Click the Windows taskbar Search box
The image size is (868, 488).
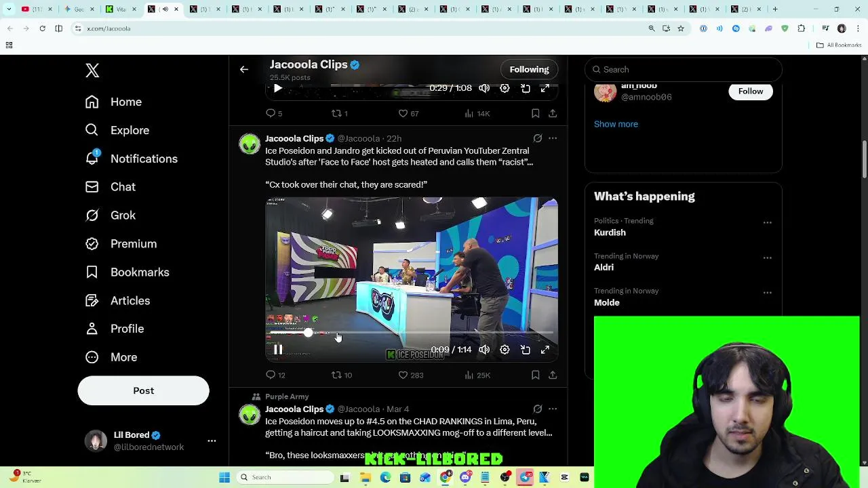(285, 477)
